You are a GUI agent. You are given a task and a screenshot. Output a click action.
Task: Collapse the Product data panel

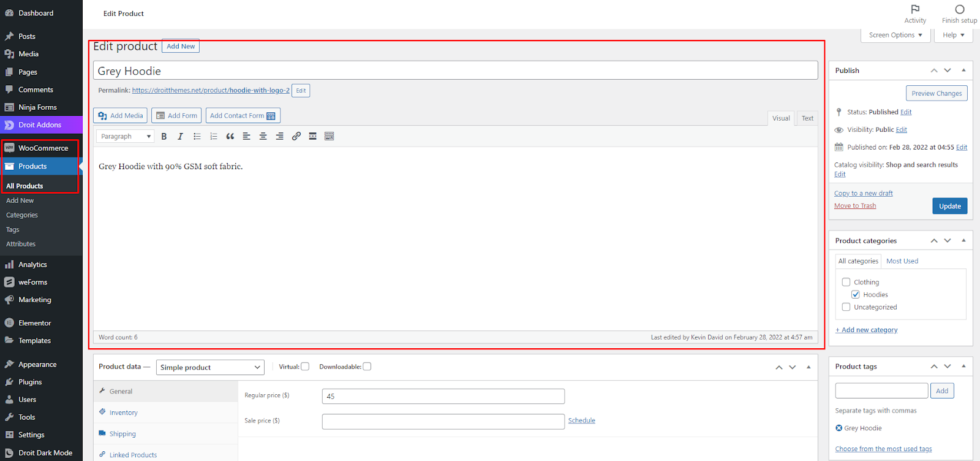(x=809, y=367)
